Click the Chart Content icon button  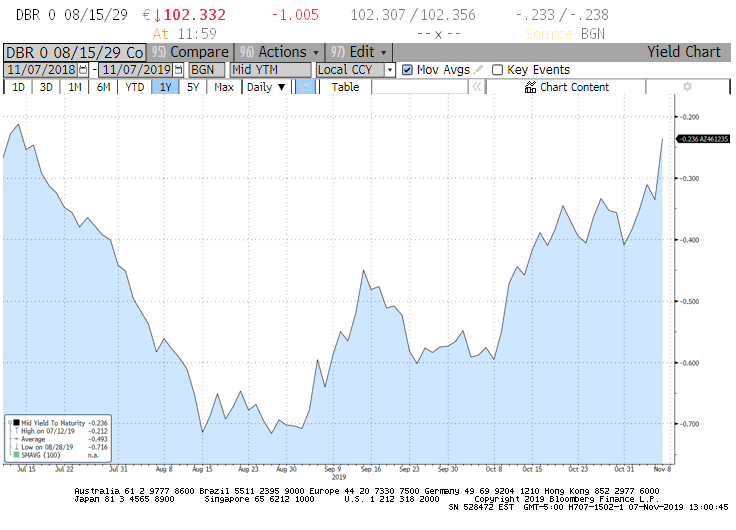tap(531, 87)
